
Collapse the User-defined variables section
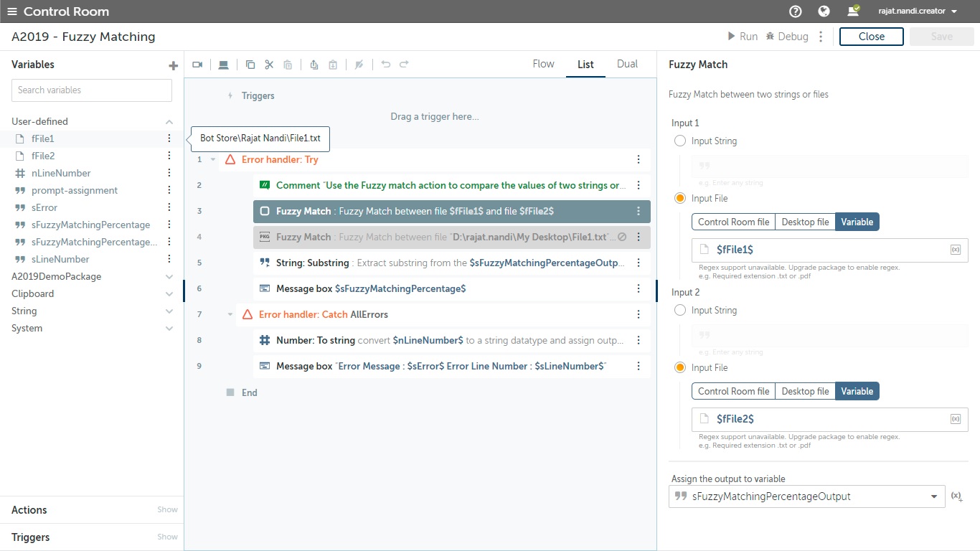point(169,122)
